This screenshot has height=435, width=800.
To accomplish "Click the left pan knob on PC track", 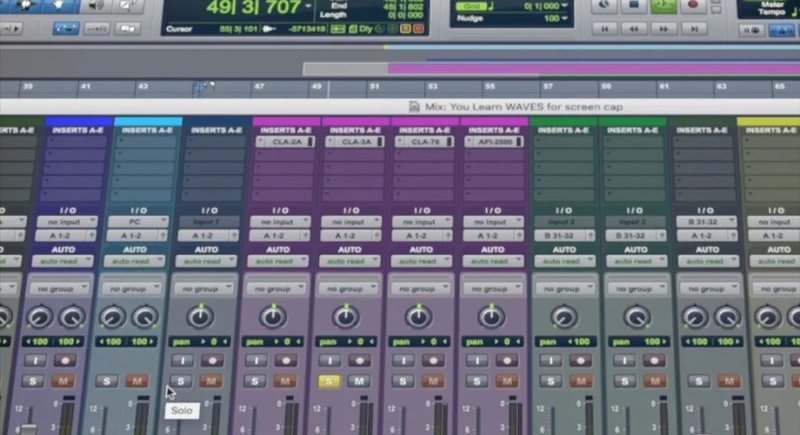I will 113,318.
